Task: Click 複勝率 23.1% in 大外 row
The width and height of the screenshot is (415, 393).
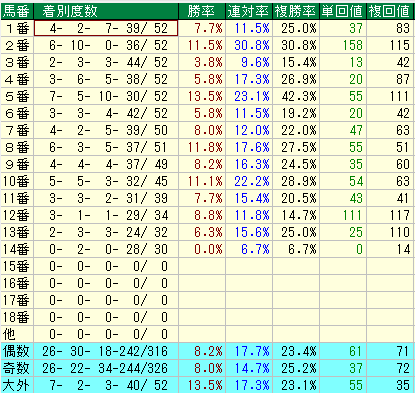Action: [296, 385]
